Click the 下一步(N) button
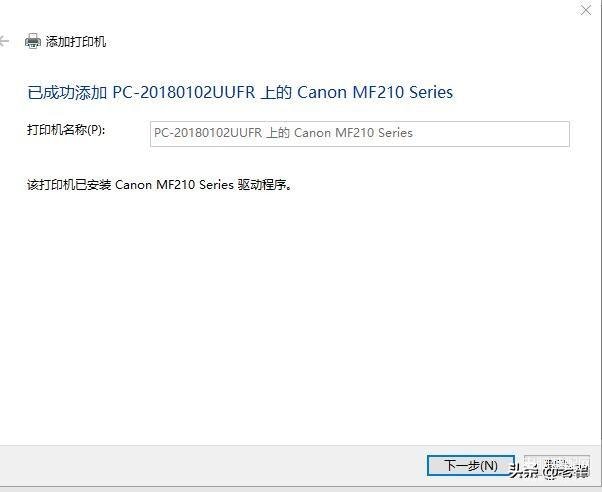Viewport: 602px width, 492px height. click(471, 465)
